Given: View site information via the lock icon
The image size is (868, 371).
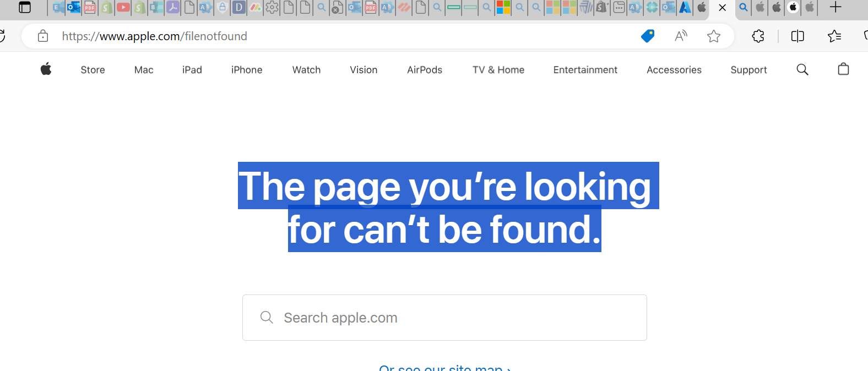Looking at the screenshot, I should pos(43,36).
